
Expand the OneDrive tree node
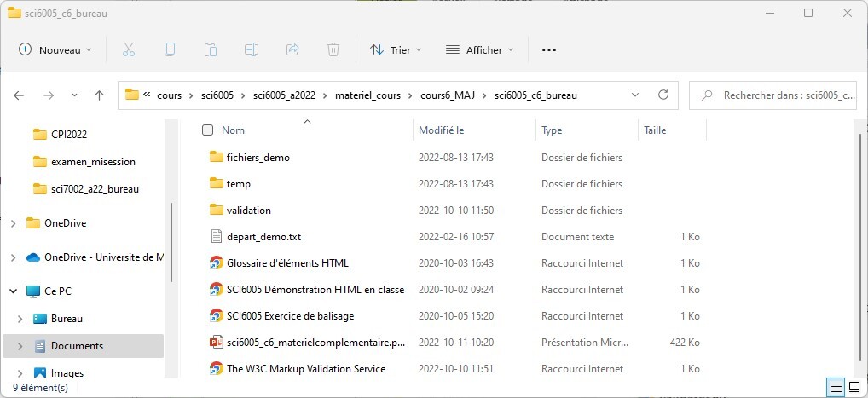(x=13, y=223)
